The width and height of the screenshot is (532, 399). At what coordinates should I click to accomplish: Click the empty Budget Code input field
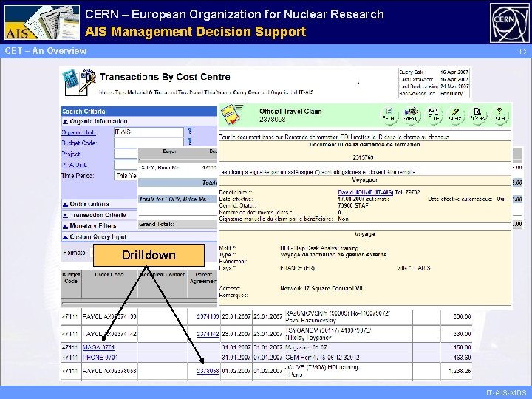(x=149, y=142)
